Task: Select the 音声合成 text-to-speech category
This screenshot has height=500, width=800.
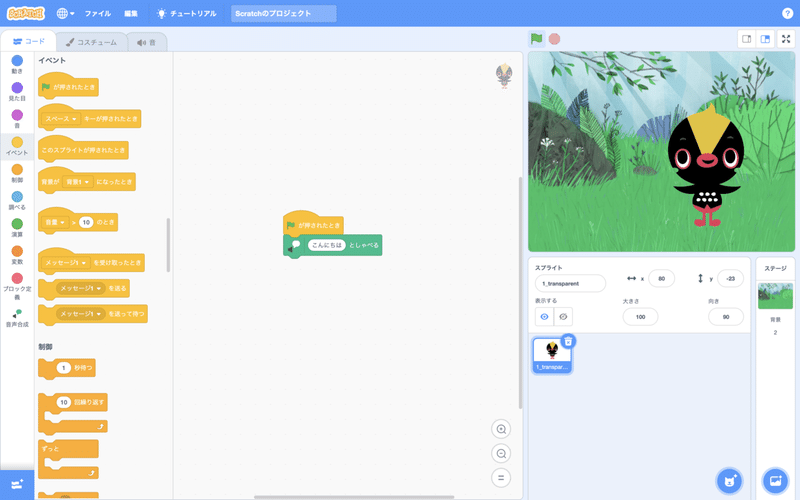Action: pos(17,317)
